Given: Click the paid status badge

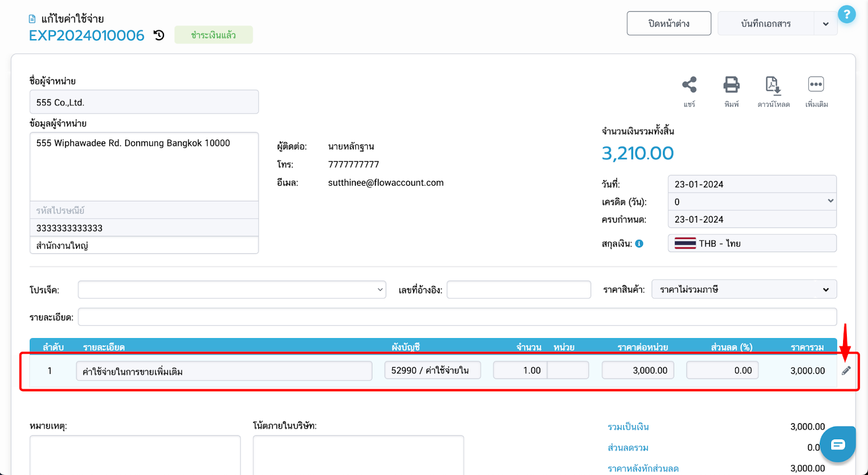Looking at the screenshot, I should click(x=213, y=35).
